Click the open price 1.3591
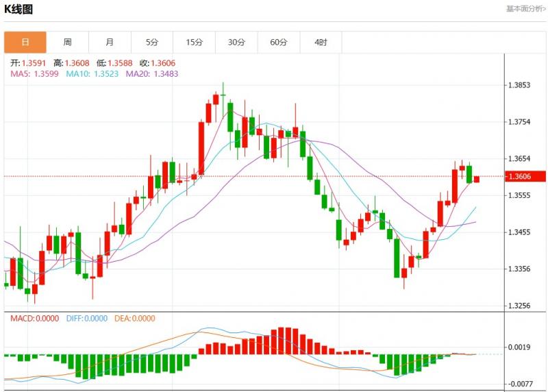Screen dimensions: 548x392 click(x=34, y=63)
